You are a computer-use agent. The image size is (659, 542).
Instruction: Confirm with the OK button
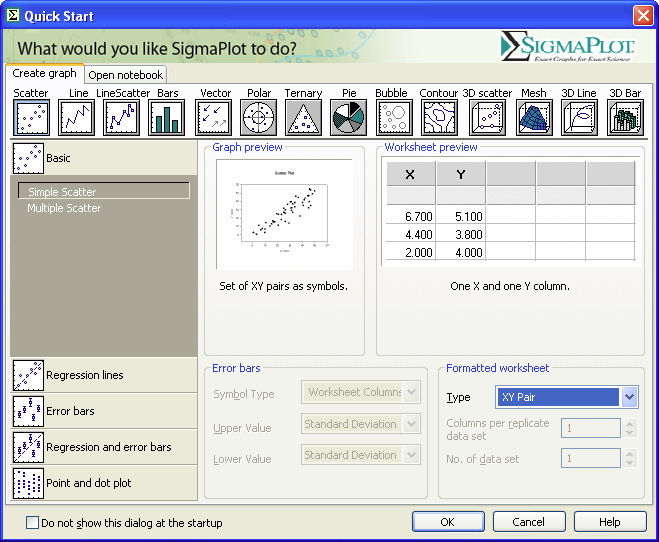tap(448, 522)
